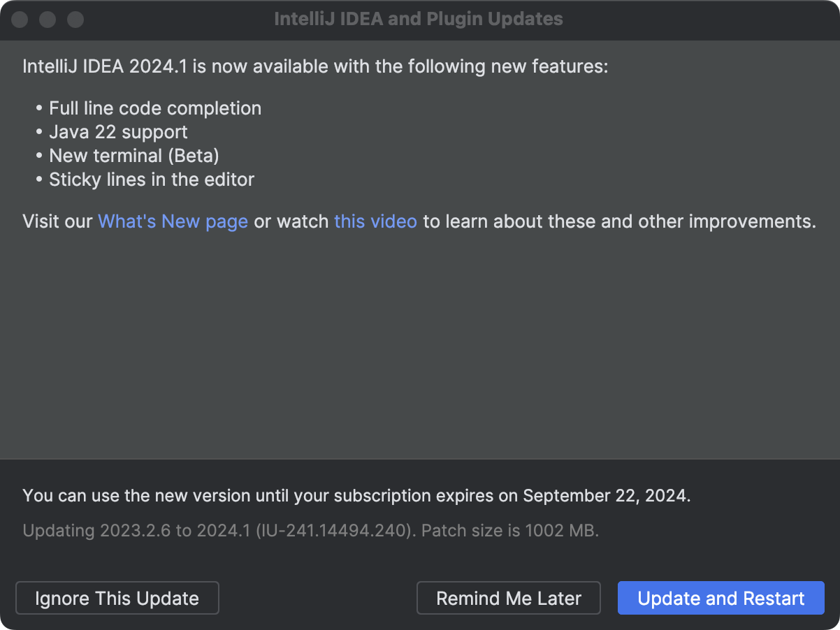Click the September 22, 2024 date text
840x630 pixels.
[605, 496]
